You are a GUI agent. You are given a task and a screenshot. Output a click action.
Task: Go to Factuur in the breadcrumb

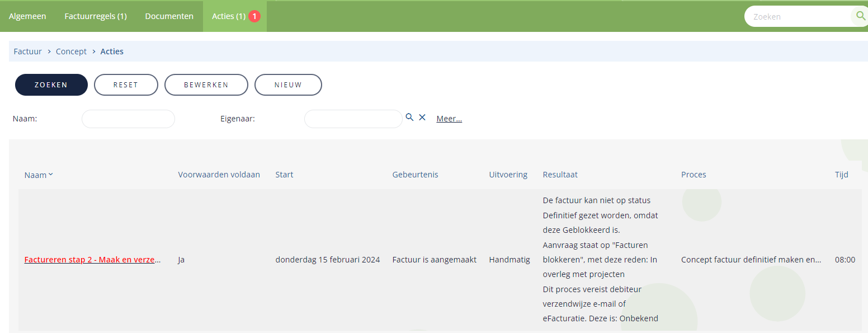(28, 51)
